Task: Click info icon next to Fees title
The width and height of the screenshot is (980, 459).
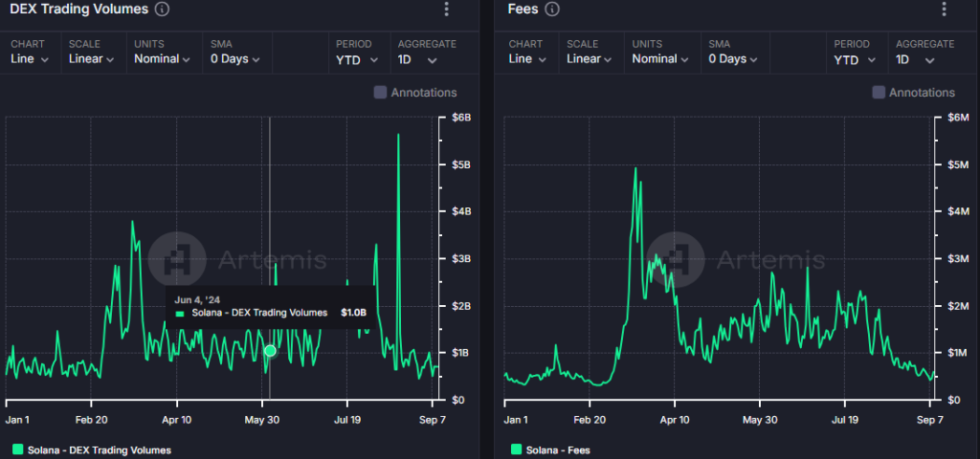Action: click(552, 10)
